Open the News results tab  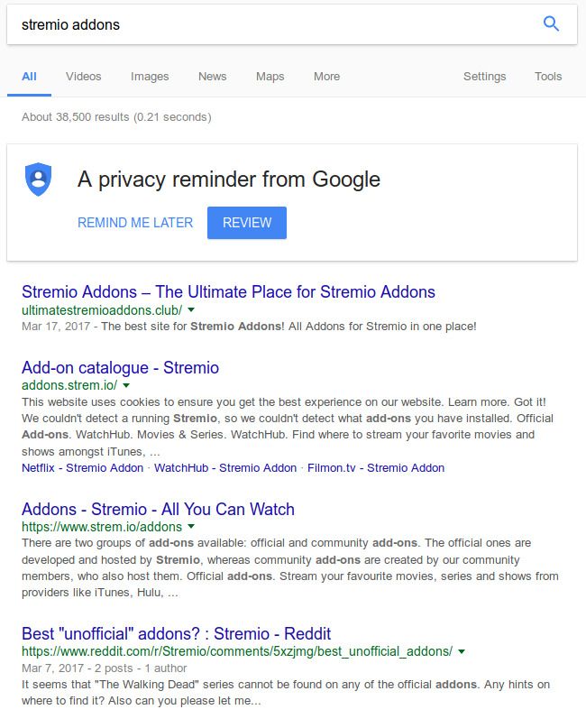(212, 77)
